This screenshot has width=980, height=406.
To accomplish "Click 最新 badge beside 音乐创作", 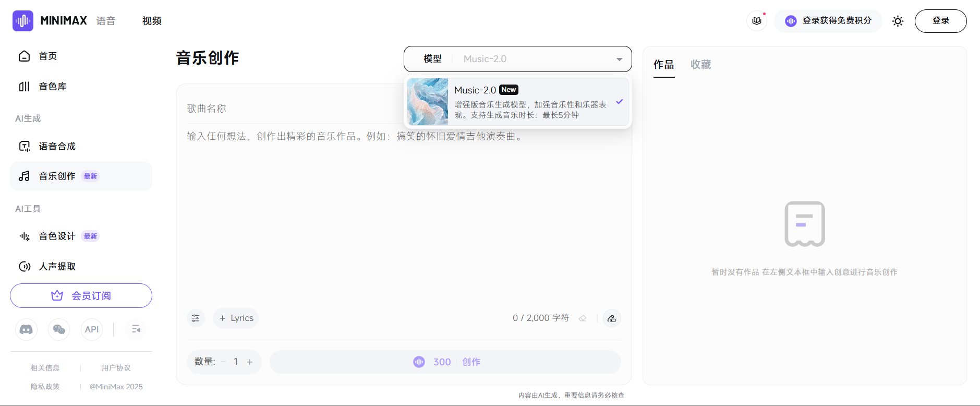I will [x=91, y=176].
